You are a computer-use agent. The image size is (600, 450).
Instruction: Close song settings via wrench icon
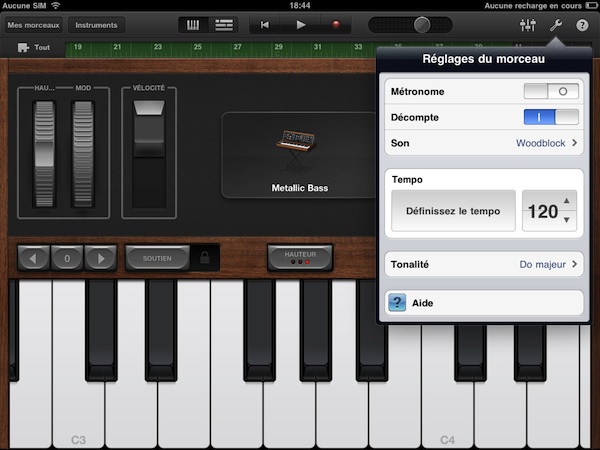pyautogui.click(x=556, y=25)
